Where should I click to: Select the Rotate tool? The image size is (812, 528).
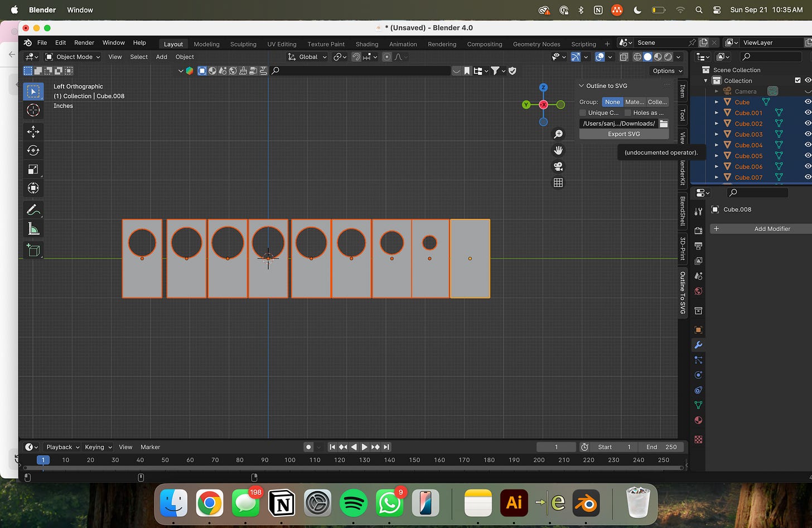33,151
